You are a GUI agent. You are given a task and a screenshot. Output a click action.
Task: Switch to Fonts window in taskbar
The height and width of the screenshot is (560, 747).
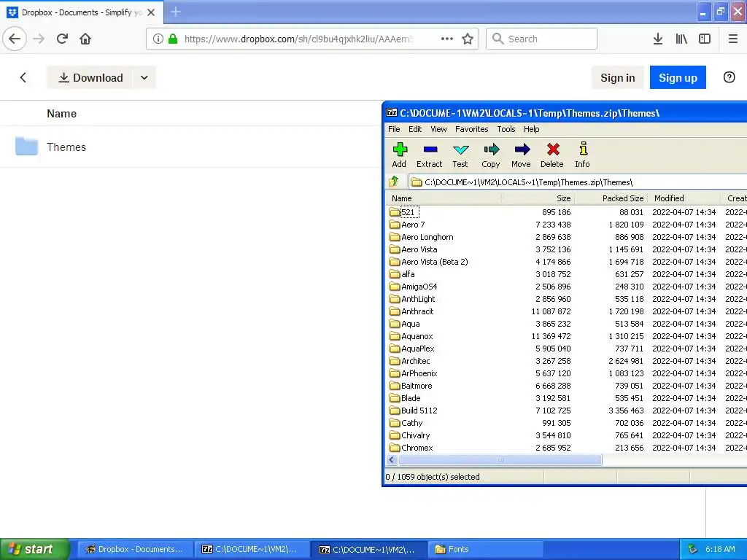485,549
